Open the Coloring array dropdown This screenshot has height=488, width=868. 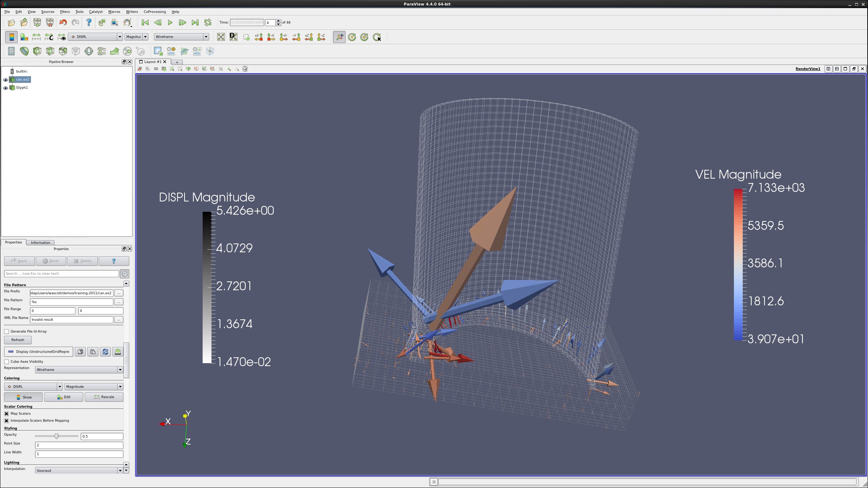coord(33,386)
